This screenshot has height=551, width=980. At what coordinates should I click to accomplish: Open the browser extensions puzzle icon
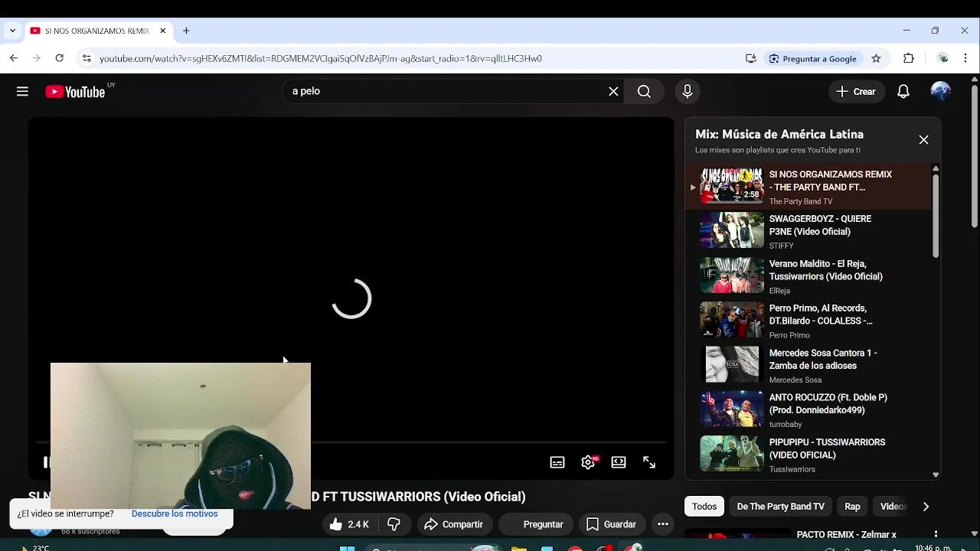pyautogui.click(x=909, y=58)
